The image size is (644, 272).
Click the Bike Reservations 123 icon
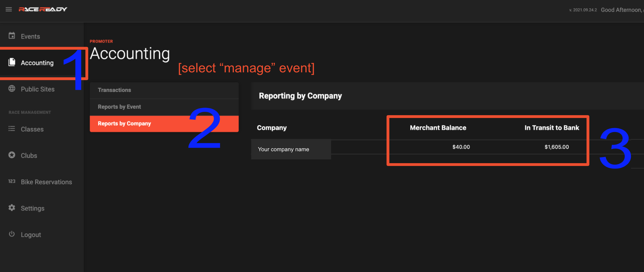12,181
